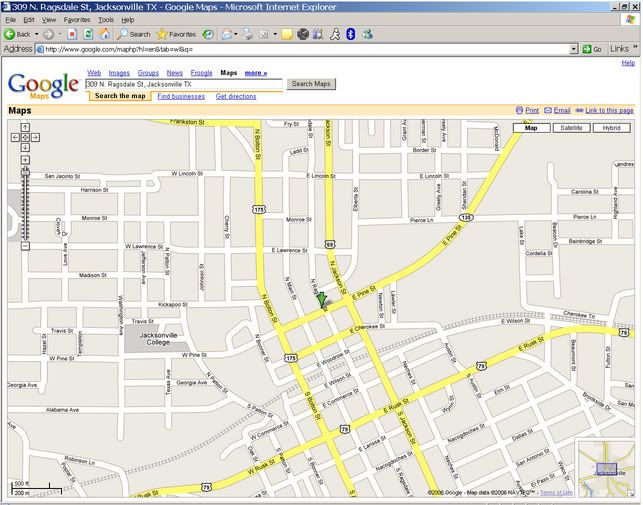Viewport: 643px width, 505px height.
Task: Click the Mail envelope toolbar icon
Action: coord(227,34)
